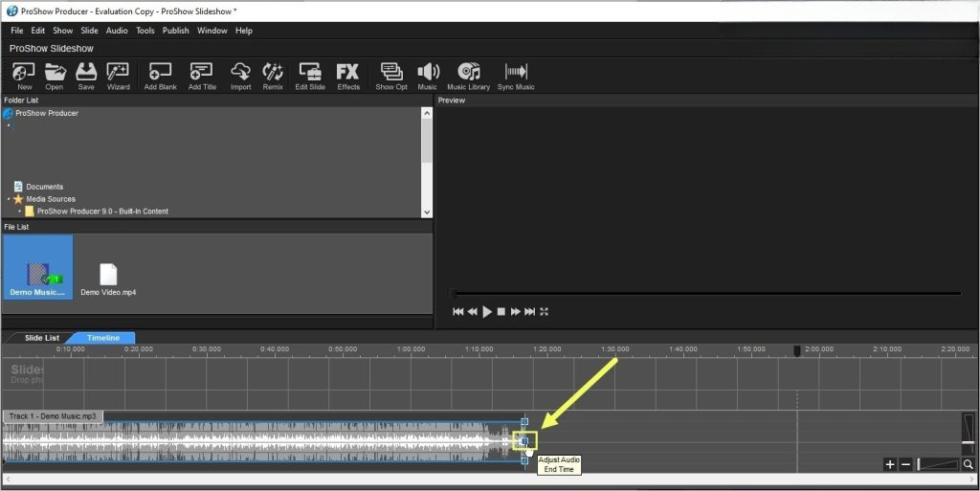
Task: Jump to preview end
Action: (530, 312)
